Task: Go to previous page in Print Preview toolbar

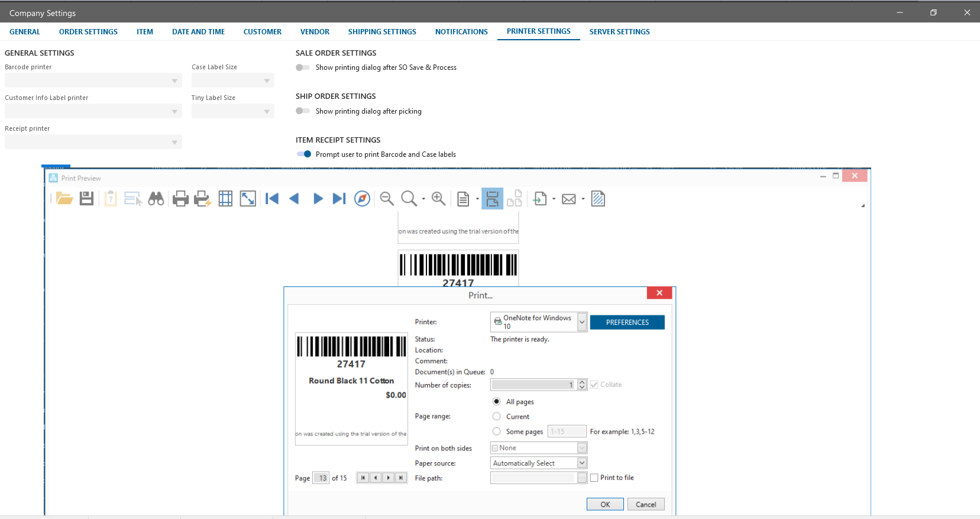Action: [x=294, y=199]
